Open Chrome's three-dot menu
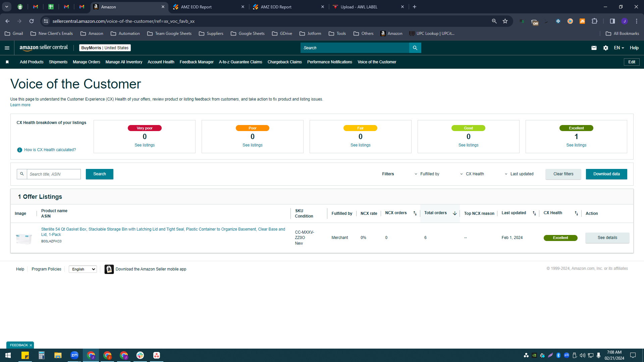This screenshot has width=644, height=362. (x=637, y=21)
